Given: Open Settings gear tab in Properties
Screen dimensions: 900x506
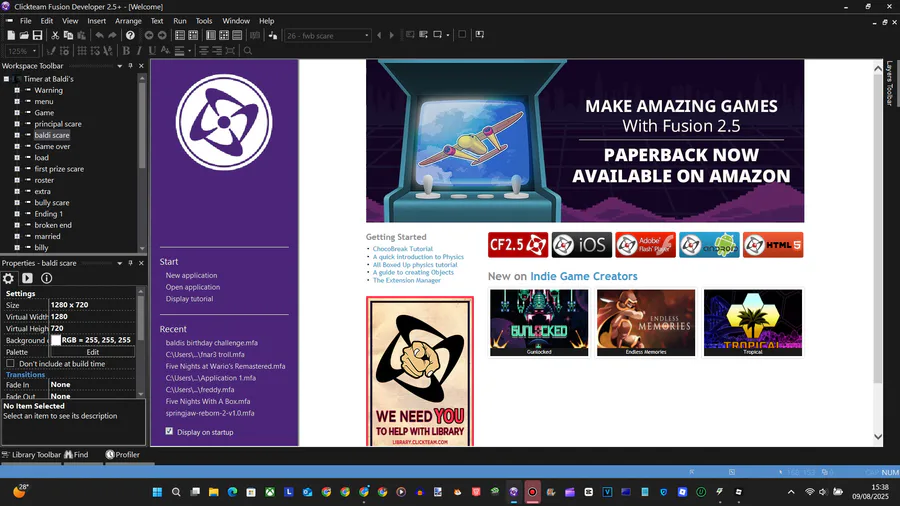Looking at the screenshot, I should (x=9, y=278).
